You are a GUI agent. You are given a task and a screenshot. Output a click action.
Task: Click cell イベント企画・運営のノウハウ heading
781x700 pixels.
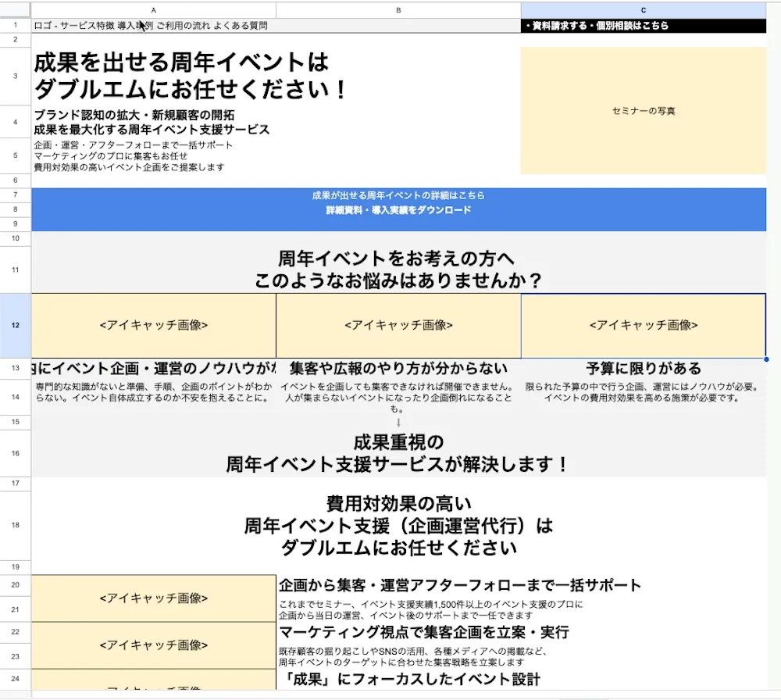(153, 368)
